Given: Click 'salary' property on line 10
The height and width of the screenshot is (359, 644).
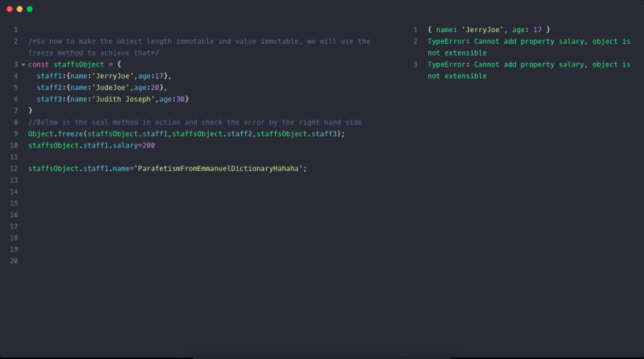Looking at the screenshot, I should pos(125,146).
